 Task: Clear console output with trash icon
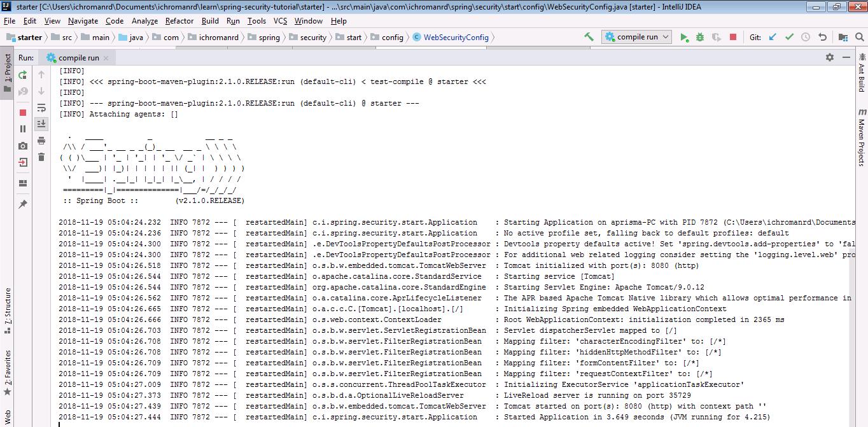click(x=41, y=157)
